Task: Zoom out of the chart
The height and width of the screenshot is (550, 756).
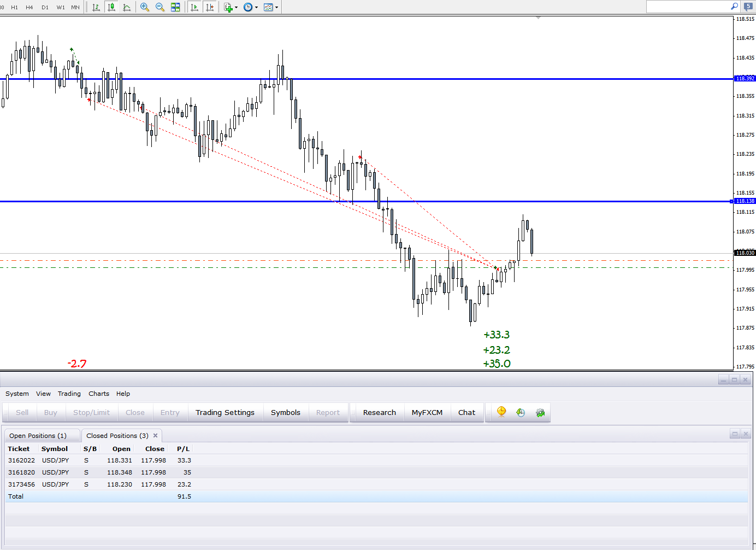Action: coord(160,7)
